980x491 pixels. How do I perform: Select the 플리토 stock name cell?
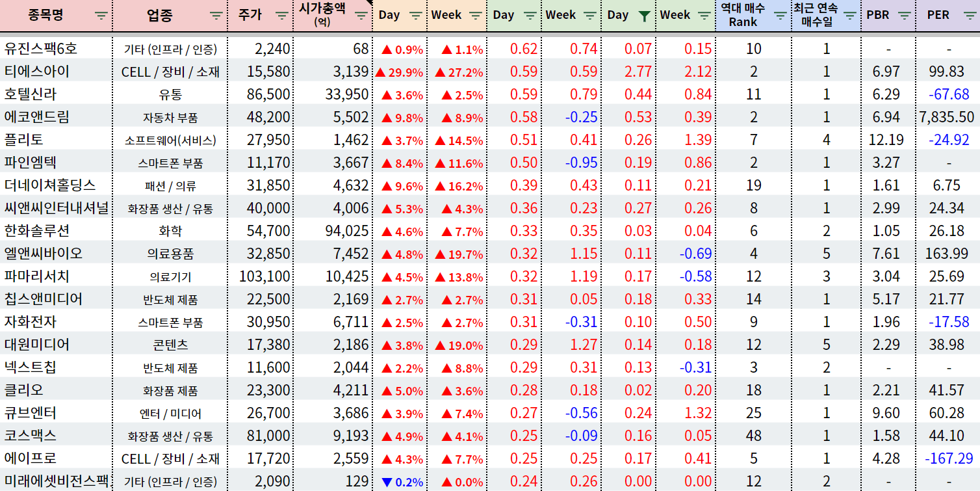tap(57, 140)
